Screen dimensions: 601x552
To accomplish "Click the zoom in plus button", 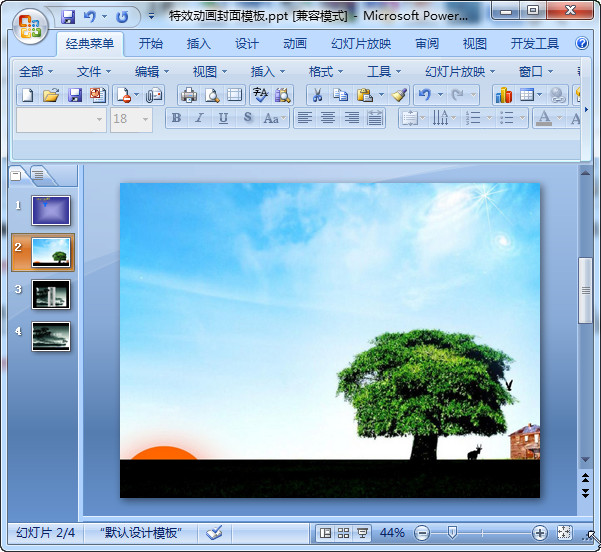I will tap(540, 533).
